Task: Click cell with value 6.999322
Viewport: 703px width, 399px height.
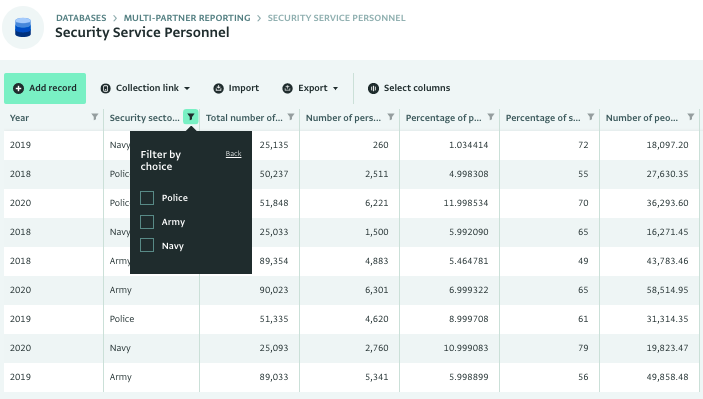Action: 468,290
